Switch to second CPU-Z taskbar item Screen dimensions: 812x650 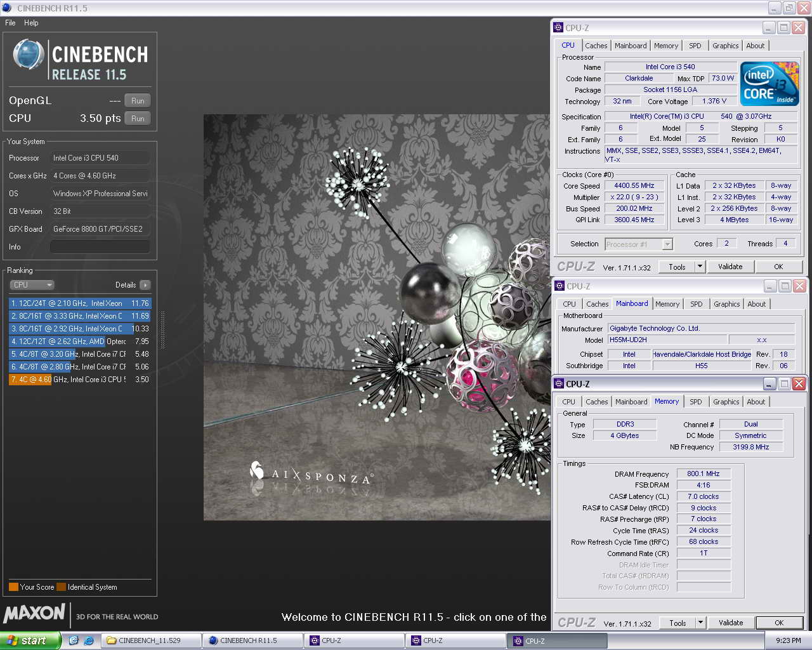tap(455, 640)
